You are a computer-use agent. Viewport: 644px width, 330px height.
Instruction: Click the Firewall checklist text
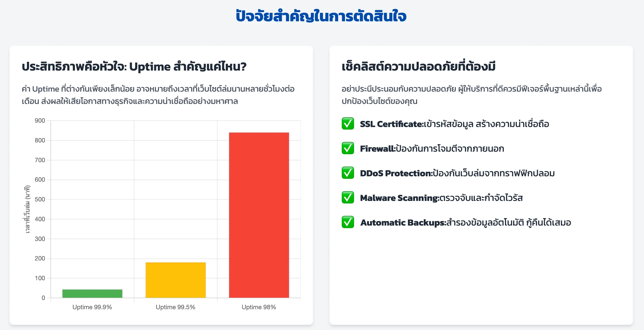(x=432, y=149)
